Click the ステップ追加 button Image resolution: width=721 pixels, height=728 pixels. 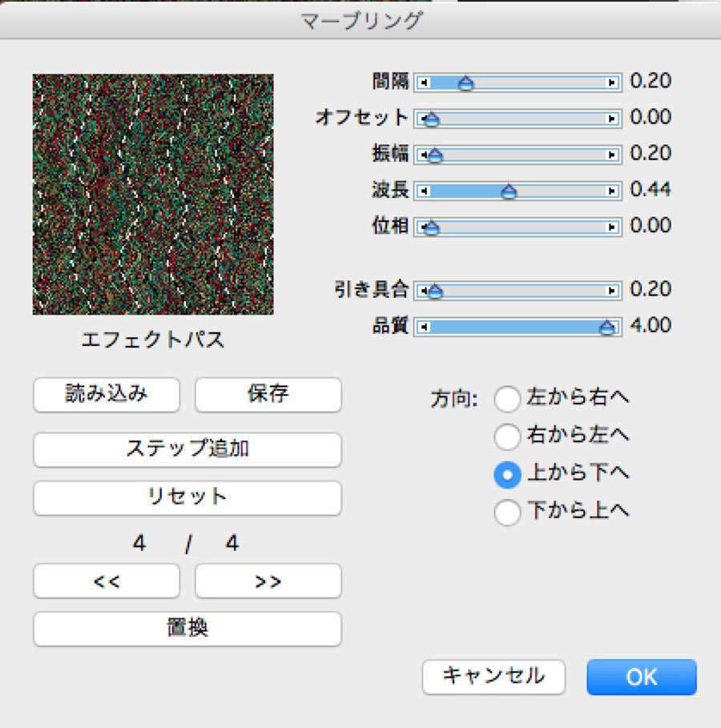tap(187, 449)
